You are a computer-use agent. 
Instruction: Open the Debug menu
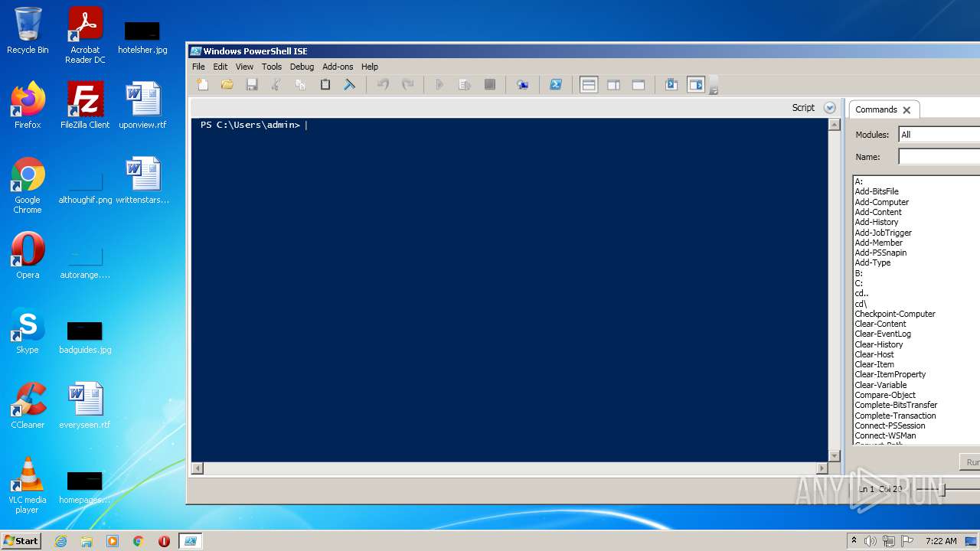302,67
